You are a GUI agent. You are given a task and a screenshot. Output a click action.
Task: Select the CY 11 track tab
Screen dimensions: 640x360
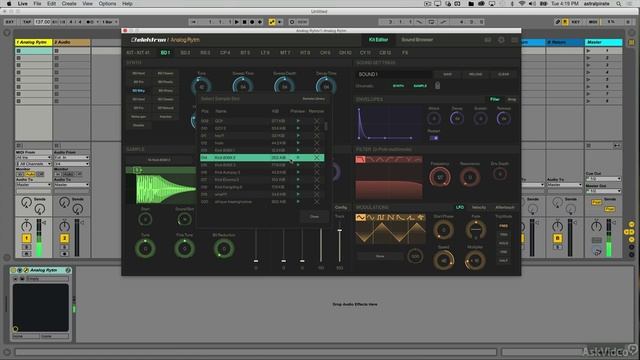365,53
